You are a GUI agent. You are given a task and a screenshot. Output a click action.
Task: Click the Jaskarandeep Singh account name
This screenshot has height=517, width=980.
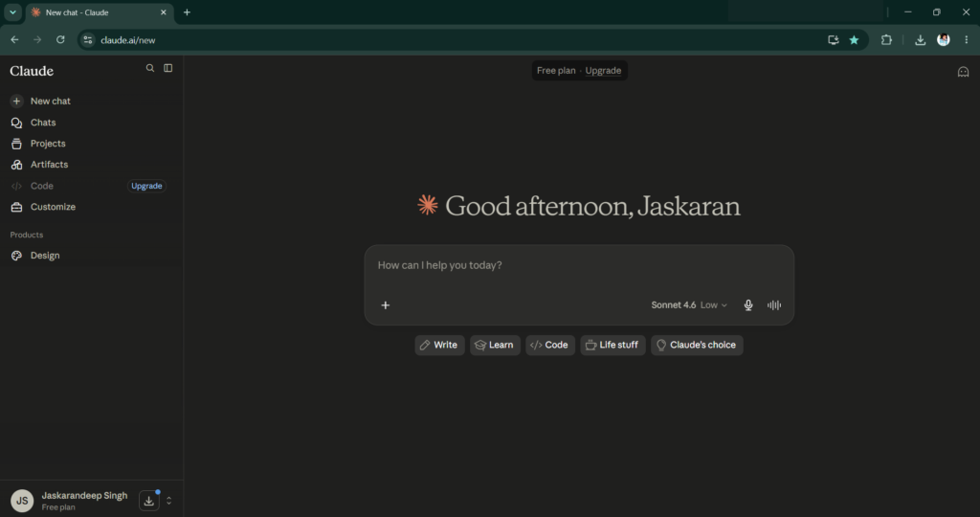click(x=84, y=496)
